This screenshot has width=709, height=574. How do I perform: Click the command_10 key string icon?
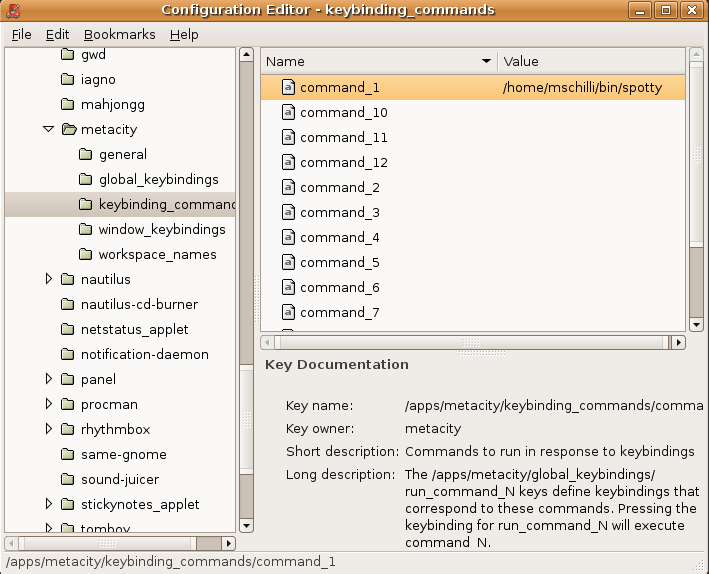pyautogui.click(x=288, y=112)
